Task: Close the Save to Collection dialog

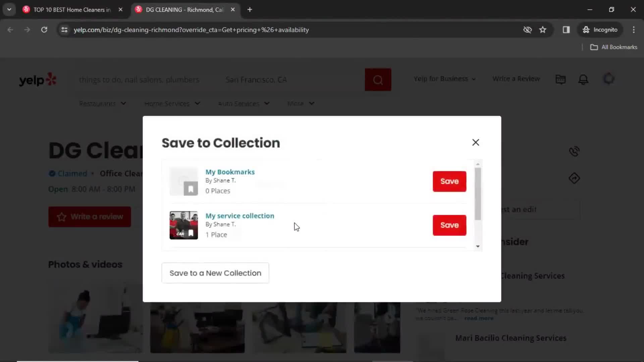Action: (x=476, y=142)
